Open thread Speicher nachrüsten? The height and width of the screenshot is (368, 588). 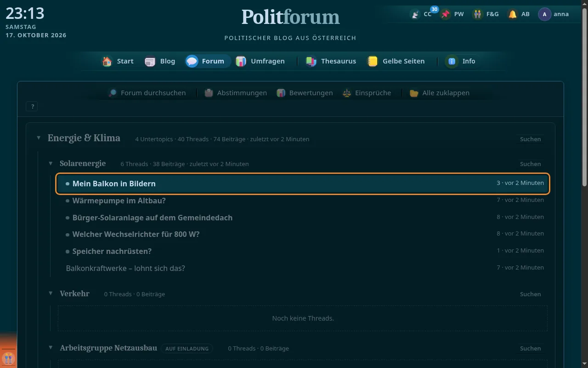(303, 251)
